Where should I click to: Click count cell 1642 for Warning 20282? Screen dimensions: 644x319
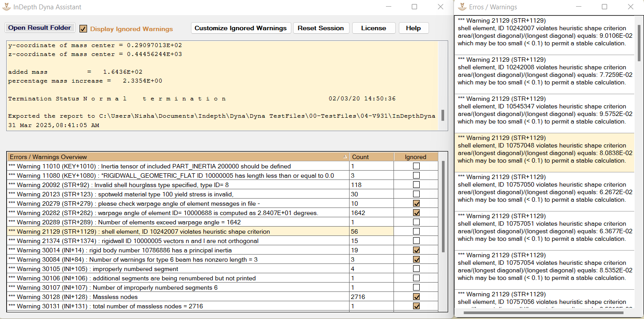pos(372,213)
